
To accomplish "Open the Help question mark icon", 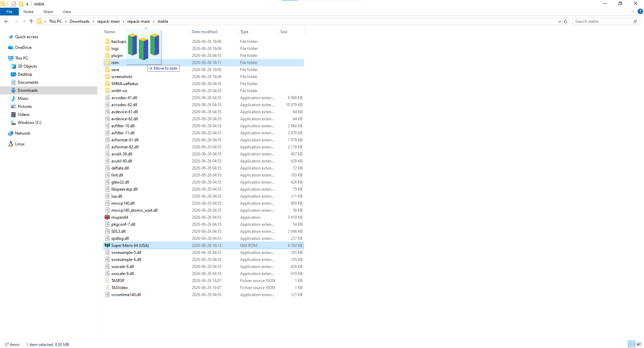I will pos(640,11).
